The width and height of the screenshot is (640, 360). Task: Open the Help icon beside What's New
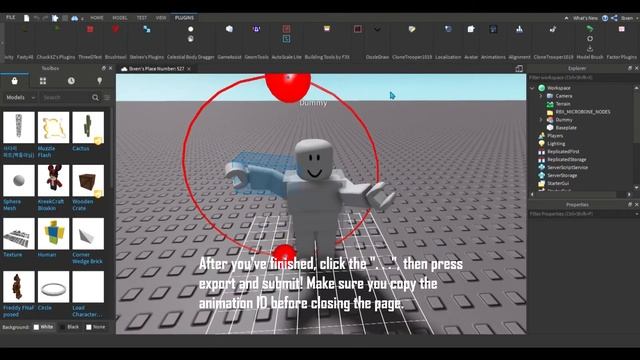tap(605, 18)
